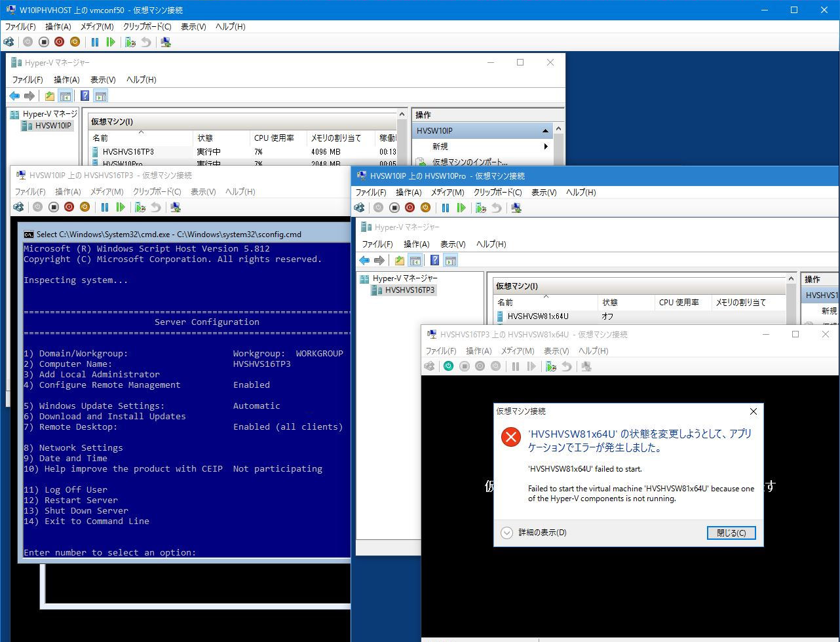Open メディア(M) menu in outer vmconf50 window
Viewport: 840px width, 642px height.
97,27
